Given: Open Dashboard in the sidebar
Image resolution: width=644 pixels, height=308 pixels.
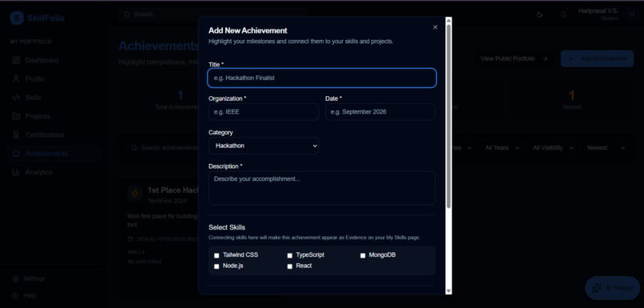Looking at the screenshot, I should click(54, 61).
